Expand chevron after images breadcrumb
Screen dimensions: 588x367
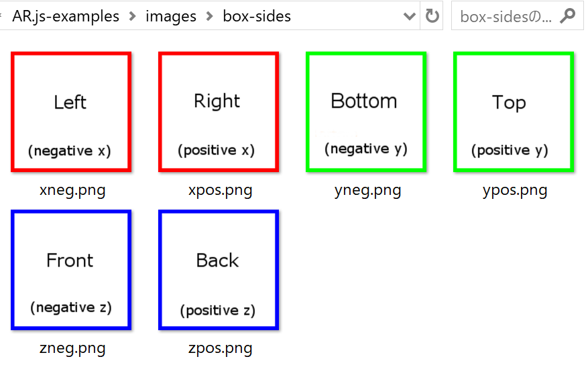(x=210, y=16)
